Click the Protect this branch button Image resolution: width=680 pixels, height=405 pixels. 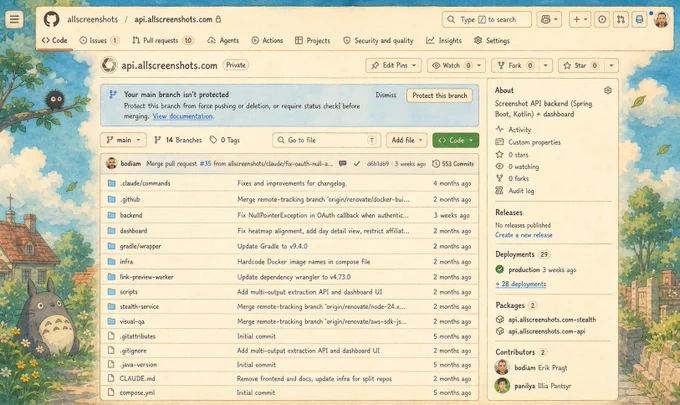439,95
